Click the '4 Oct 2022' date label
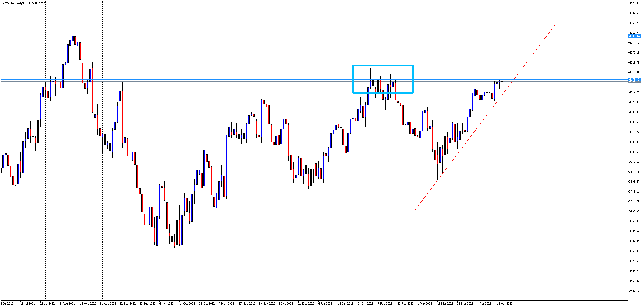This screenshot has width=644, height=307. pos(166,304)
